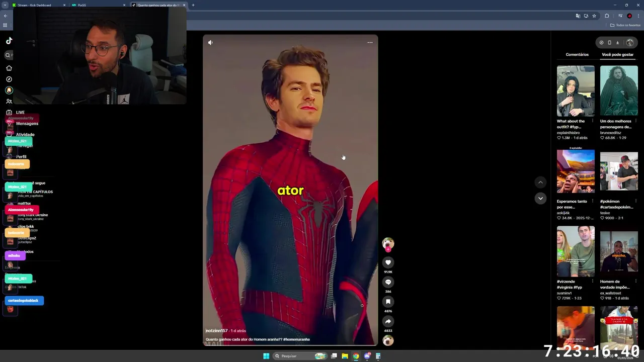The width and height of the screenshot is (644, 362).
Task: Open options for the #pokémon video
Action: click(636, 201)
